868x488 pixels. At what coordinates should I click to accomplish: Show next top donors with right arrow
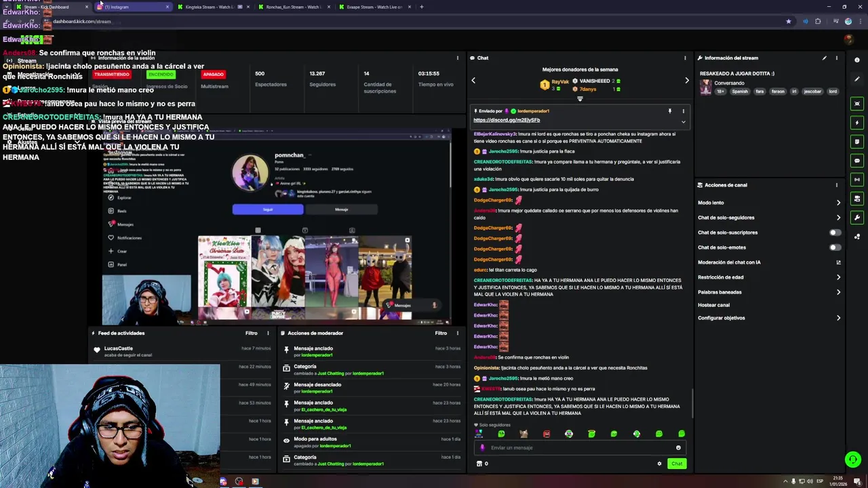pyautogui.click(x=686, y=81)
